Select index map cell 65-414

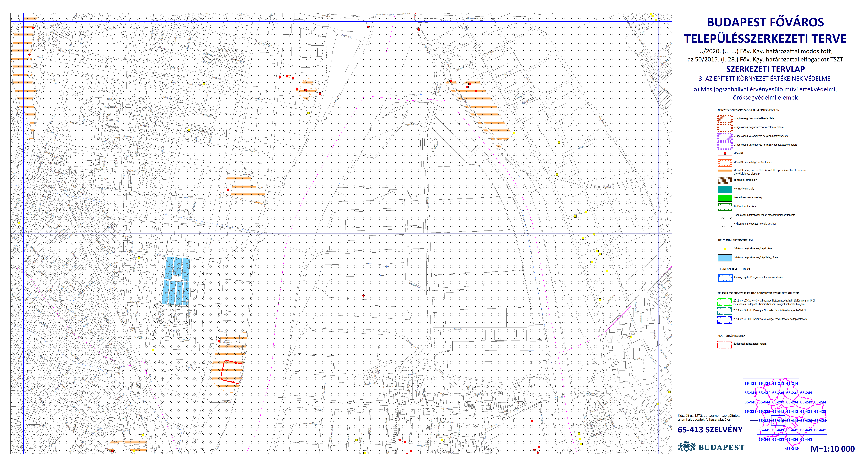792,421
